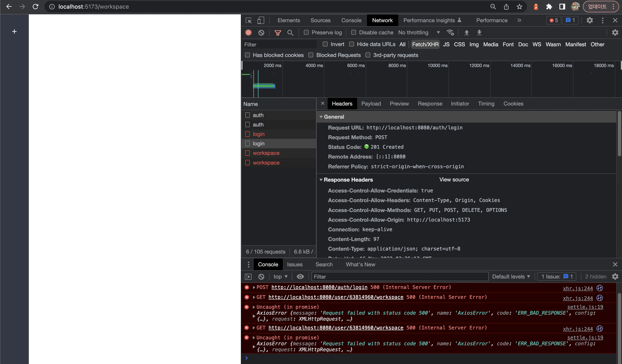Select the JS type filter

(x=446, y=44)
